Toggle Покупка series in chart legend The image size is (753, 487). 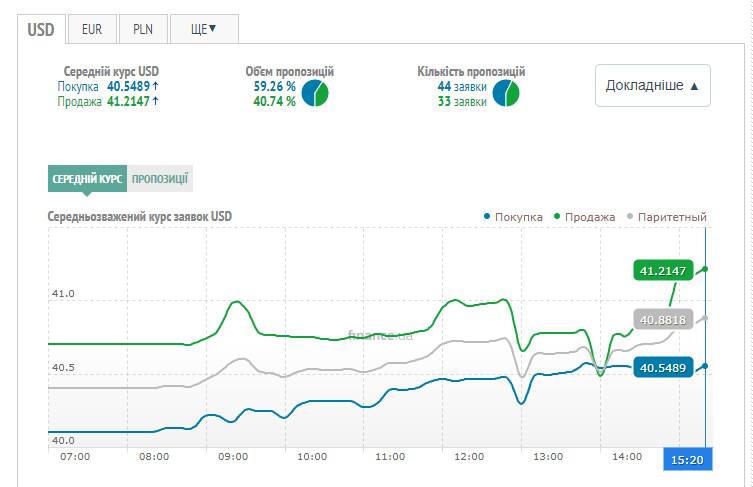pos(513,217)
